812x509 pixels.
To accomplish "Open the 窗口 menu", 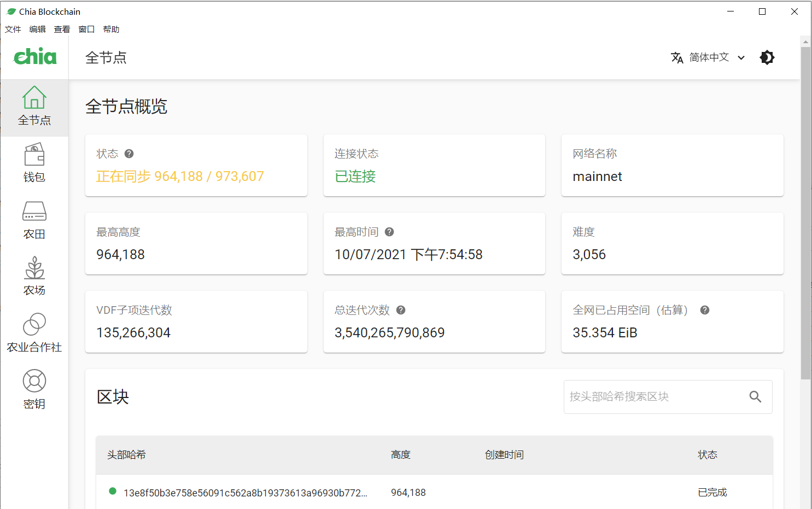I will (87, 30).
